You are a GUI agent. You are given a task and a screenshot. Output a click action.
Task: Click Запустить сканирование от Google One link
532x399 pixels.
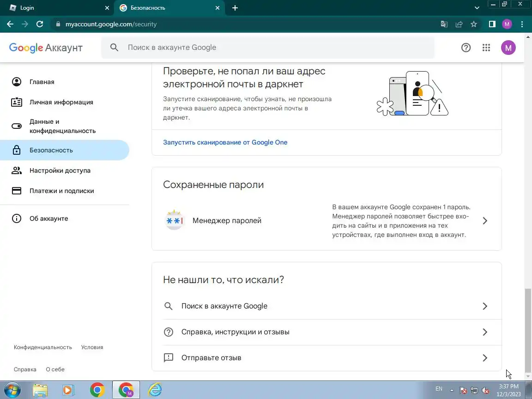coord(225,142)
